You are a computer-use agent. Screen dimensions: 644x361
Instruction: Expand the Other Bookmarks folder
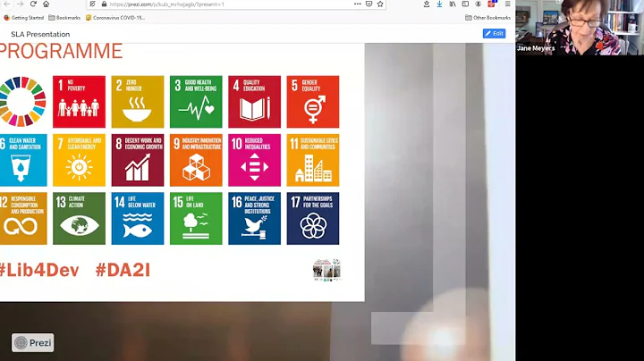coord(487,18)
